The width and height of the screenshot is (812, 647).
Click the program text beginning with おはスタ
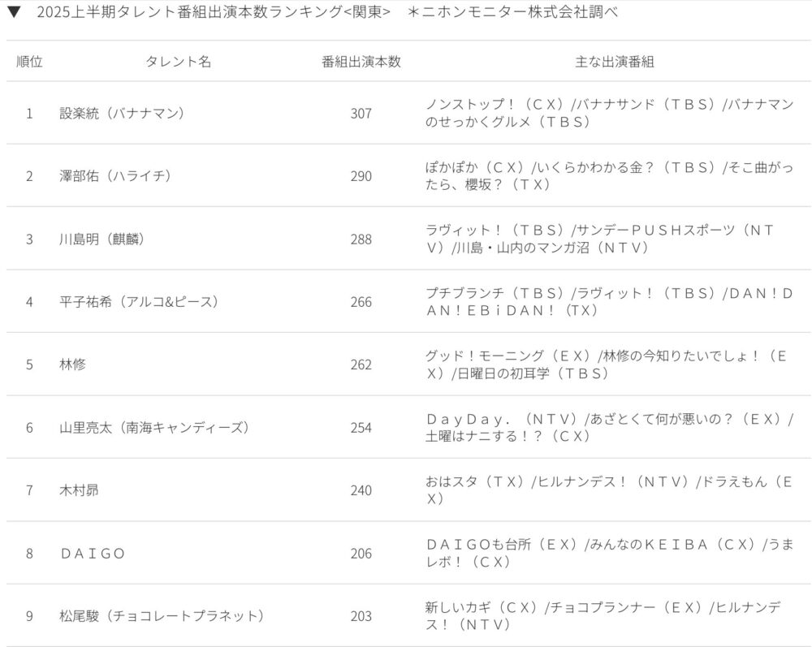click(x=609, y=490)
